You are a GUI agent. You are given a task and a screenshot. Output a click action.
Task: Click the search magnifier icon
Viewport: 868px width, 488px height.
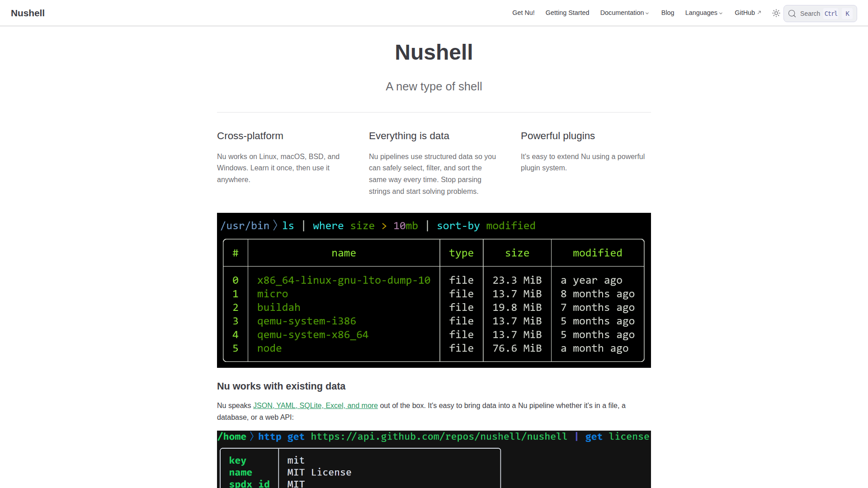click(x=792, y=14)
